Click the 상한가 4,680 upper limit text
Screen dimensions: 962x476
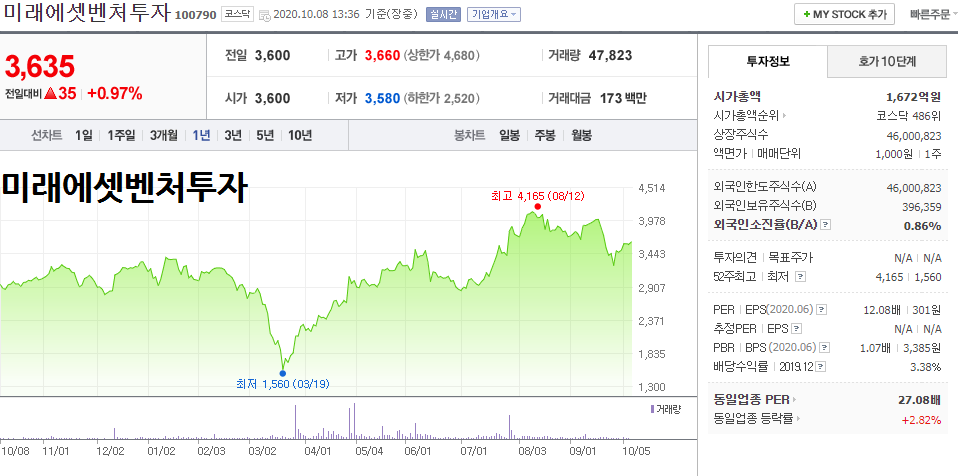pos(442,56)
